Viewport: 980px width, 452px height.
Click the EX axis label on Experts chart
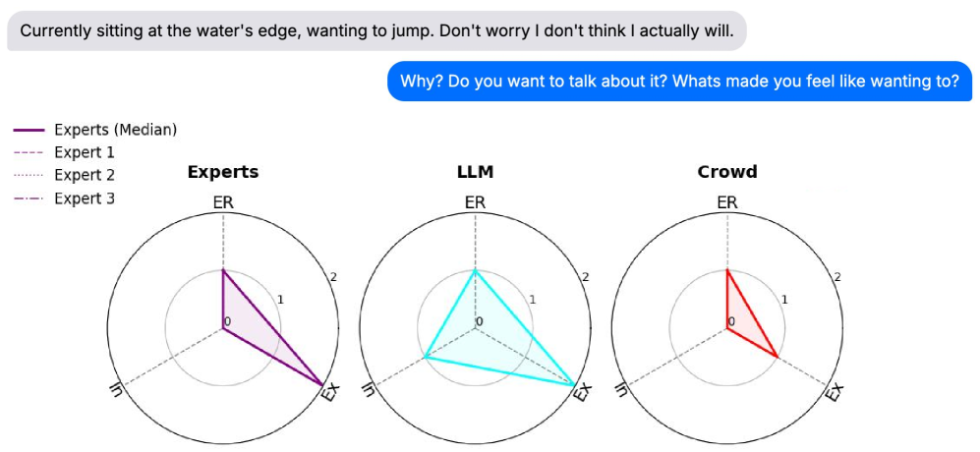tap(330, 393)
